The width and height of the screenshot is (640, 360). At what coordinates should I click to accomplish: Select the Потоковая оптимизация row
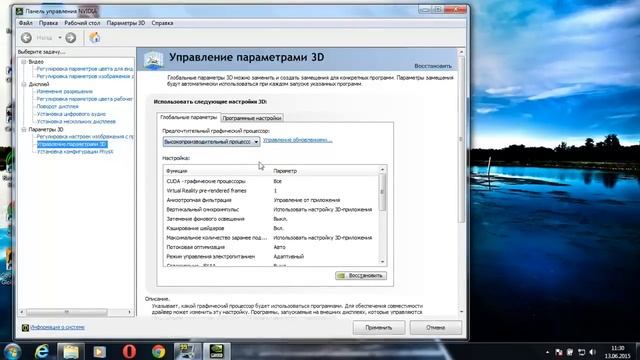pyautogui.click(x=271, y=247)
